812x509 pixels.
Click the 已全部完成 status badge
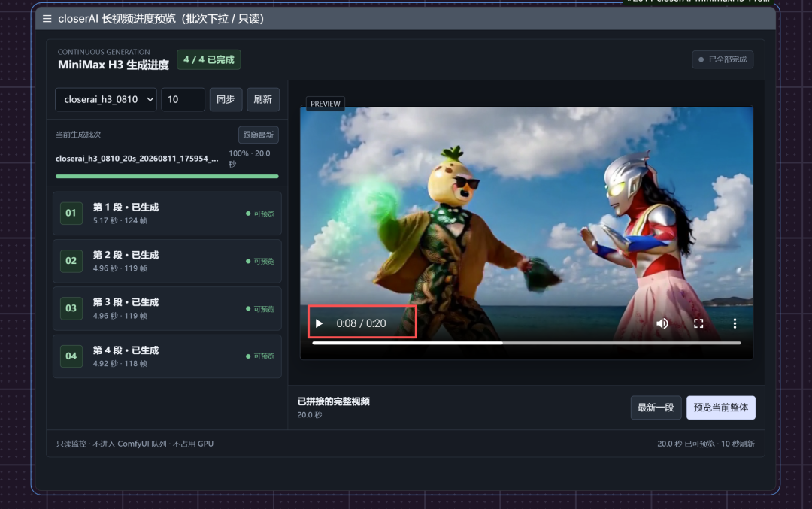723,59
